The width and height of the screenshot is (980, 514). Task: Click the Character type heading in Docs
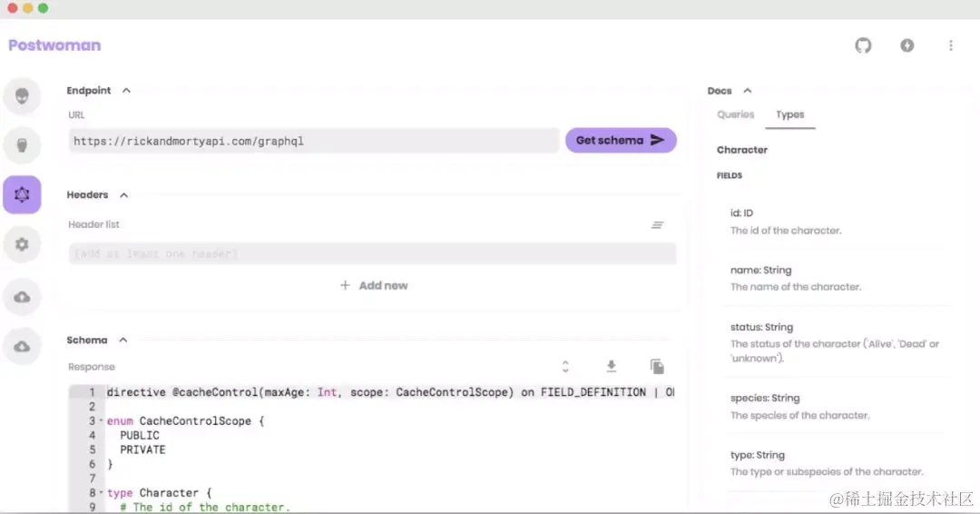click(742, 150)
